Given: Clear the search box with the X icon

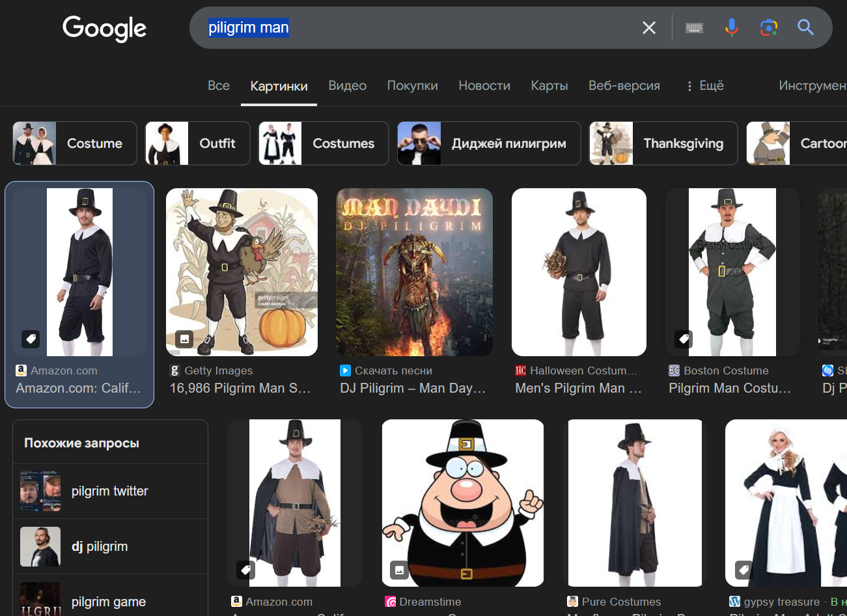Looking at the screenshot, I should click(649, 27).
